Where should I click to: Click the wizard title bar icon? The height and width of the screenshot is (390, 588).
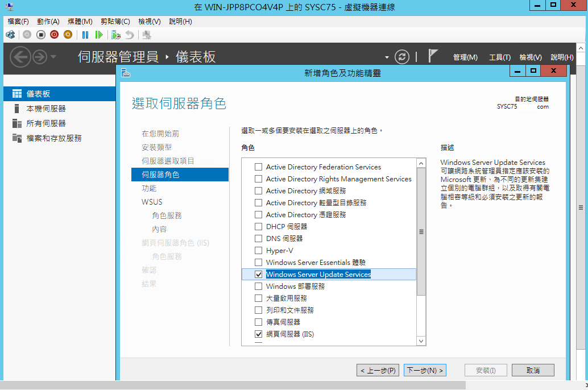126,73
